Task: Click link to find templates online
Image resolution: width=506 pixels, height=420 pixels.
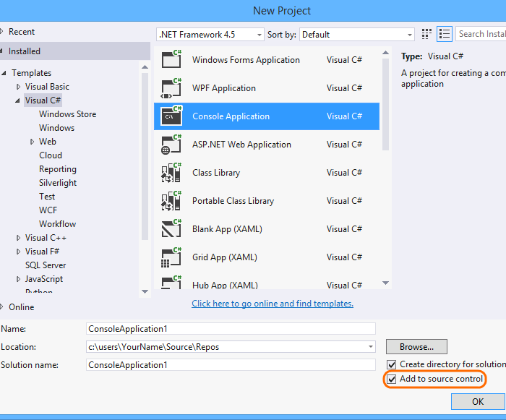Action: (x=273, y=304)
